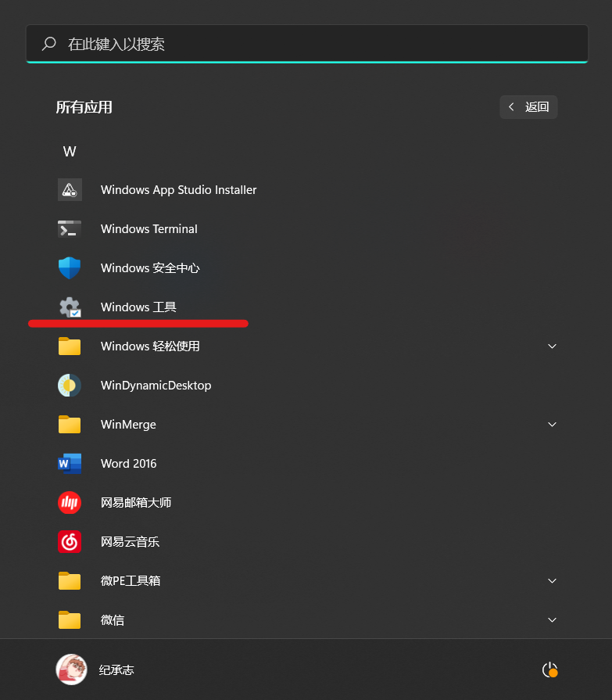Launch 网易邮箱大师 icon
This screenshot has height=700, width=612.
pyautogui.click(x=70, y=503)
